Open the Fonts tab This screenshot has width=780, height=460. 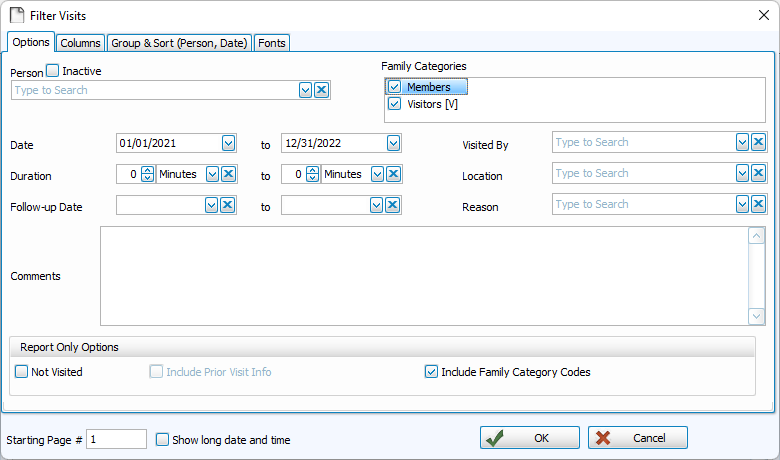click(272, 43)
